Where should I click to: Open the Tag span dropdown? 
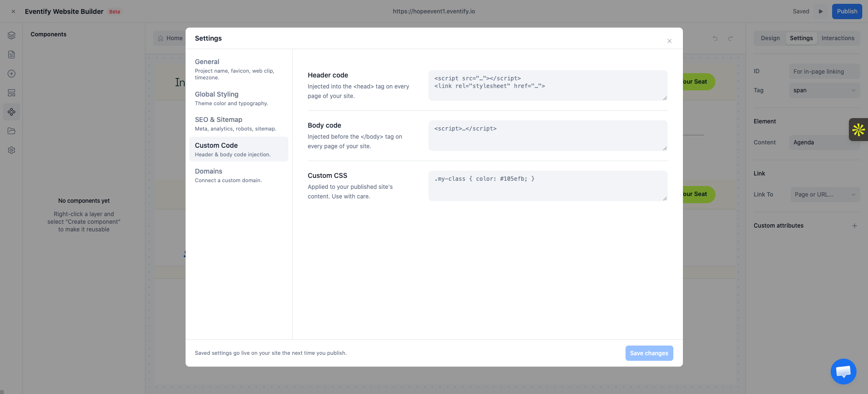(824, 90)
